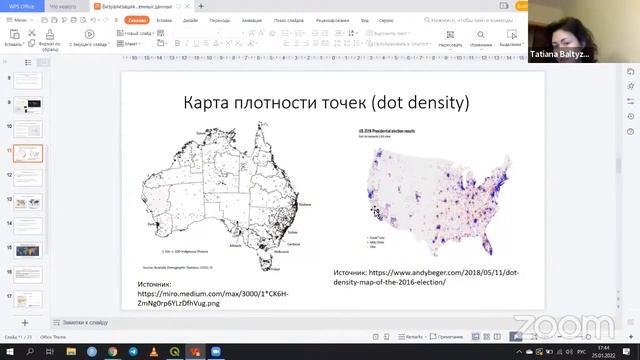Click the Open file folder icon

pyautogui.click(x=44, y=20)
